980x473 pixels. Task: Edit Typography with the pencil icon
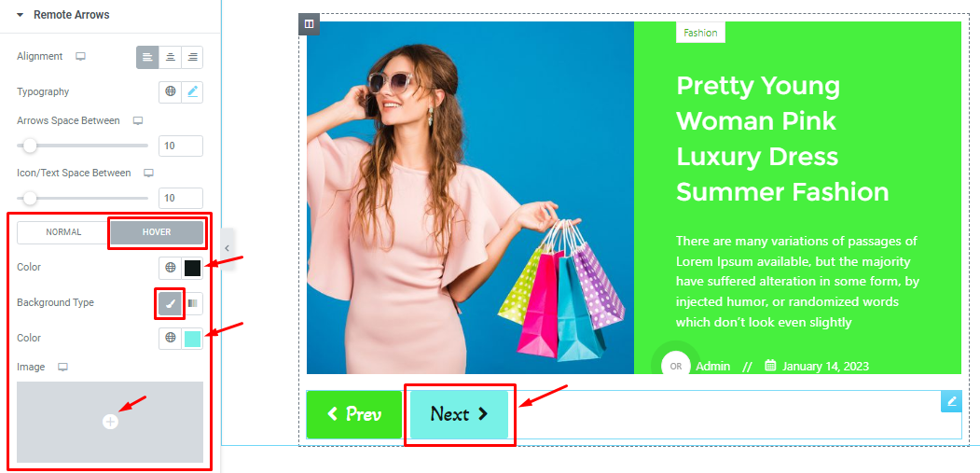(x=192, y=91)
